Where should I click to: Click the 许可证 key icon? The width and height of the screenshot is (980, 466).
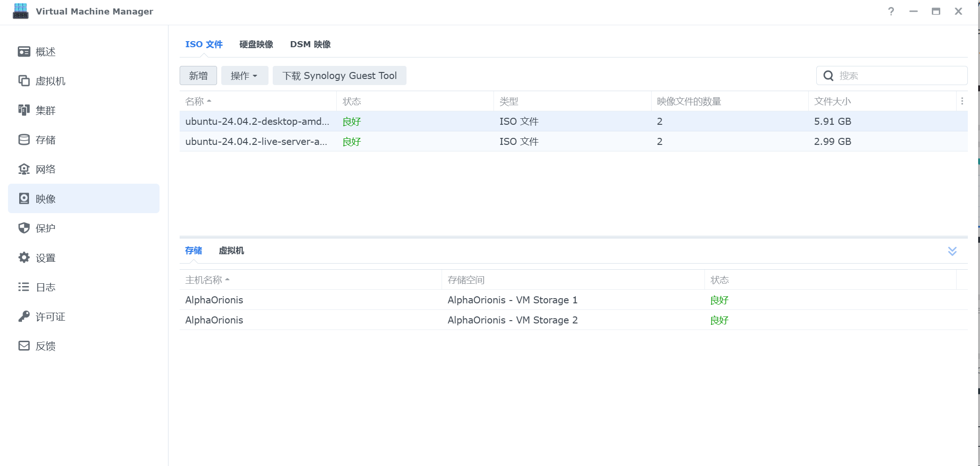tap(24, 316)
